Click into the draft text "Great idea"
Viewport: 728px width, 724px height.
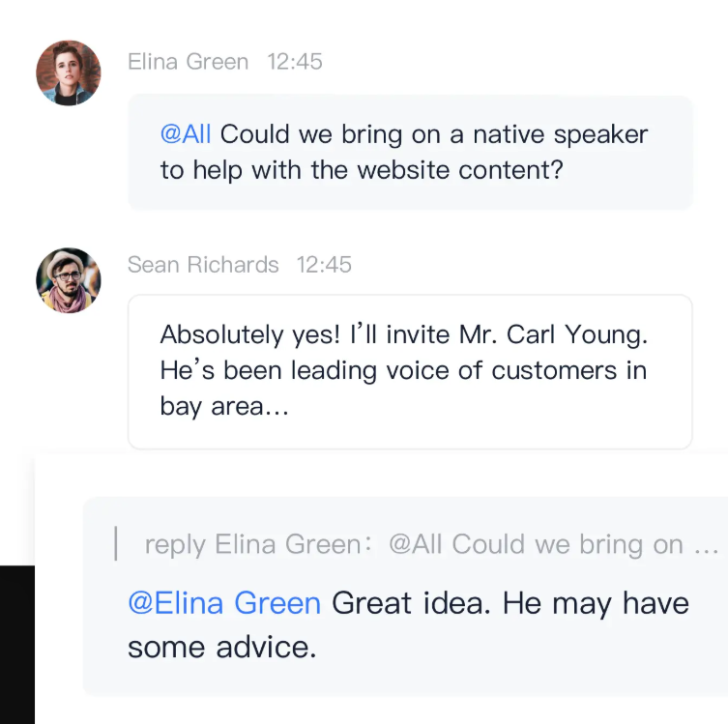click(406, 604)
